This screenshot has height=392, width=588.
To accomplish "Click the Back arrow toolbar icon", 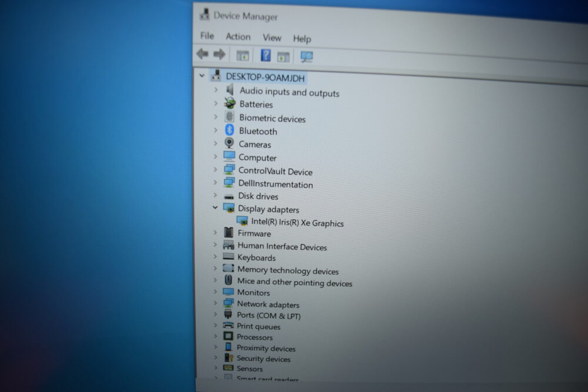I will click(202, 54).
